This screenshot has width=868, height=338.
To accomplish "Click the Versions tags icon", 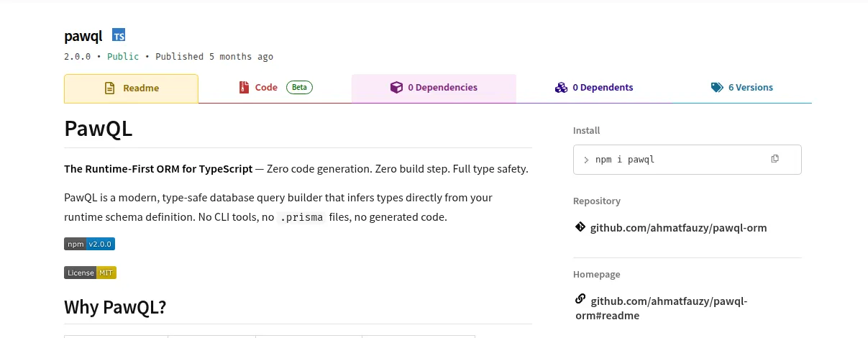I will 717,88.
